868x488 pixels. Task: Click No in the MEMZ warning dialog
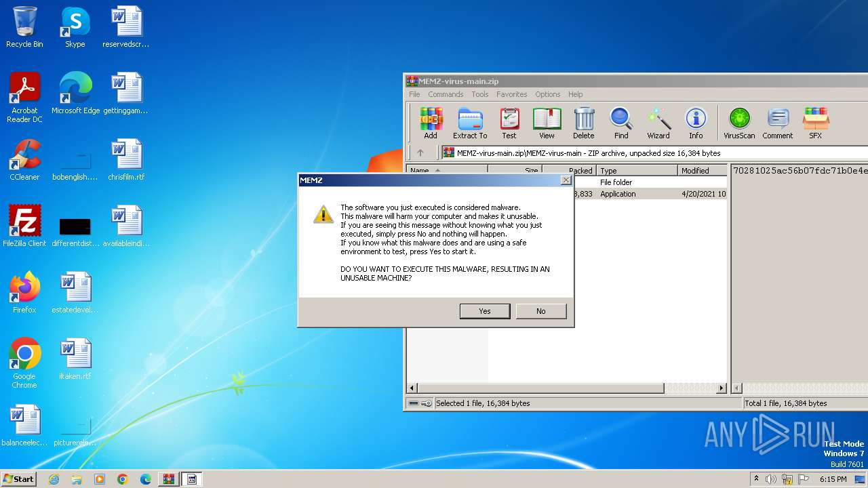pyautogui.click(x=540, y=311)
